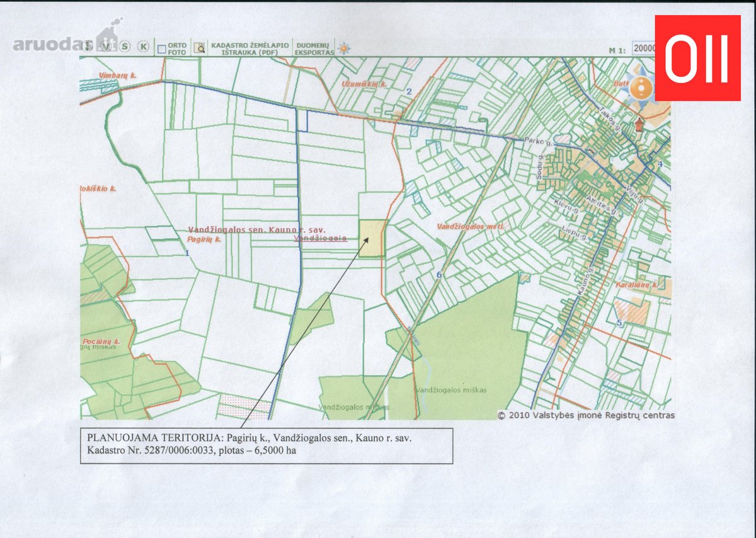The width and height of the screenshot is (756, 538).
Task: Click the small house marker icon on map
Action: [x=639, y=125]
